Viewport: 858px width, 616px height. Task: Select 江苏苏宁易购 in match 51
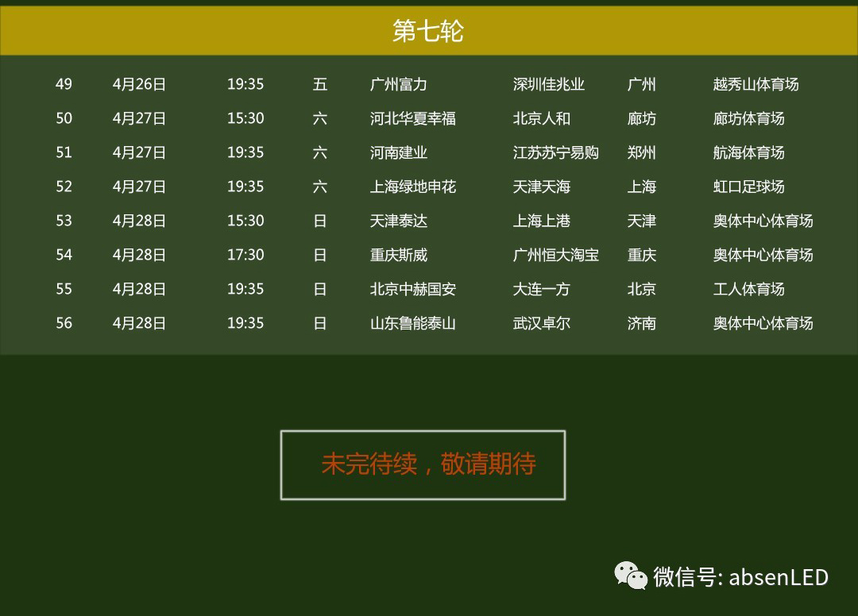coord(556,152)
